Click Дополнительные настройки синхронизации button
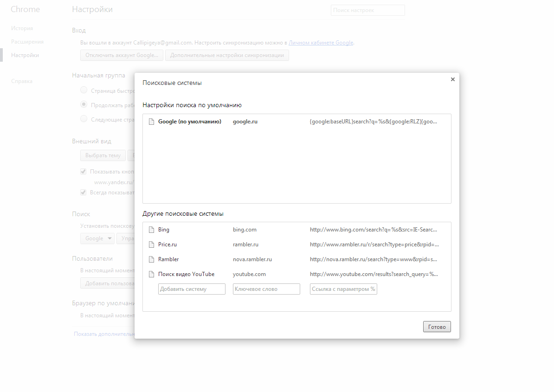Image resolution: width=554 pixels, height=392 pixels. click(227, 55)
